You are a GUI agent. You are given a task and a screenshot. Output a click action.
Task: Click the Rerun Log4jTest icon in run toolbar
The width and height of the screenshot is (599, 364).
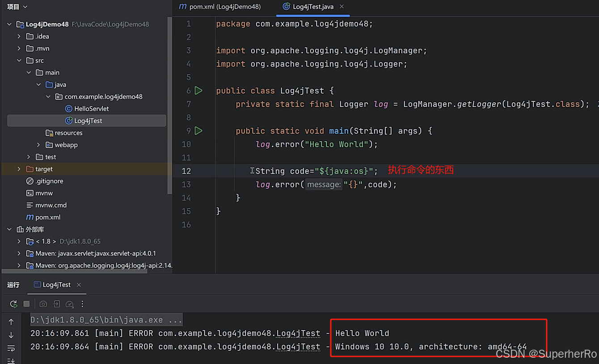(13, 304)
